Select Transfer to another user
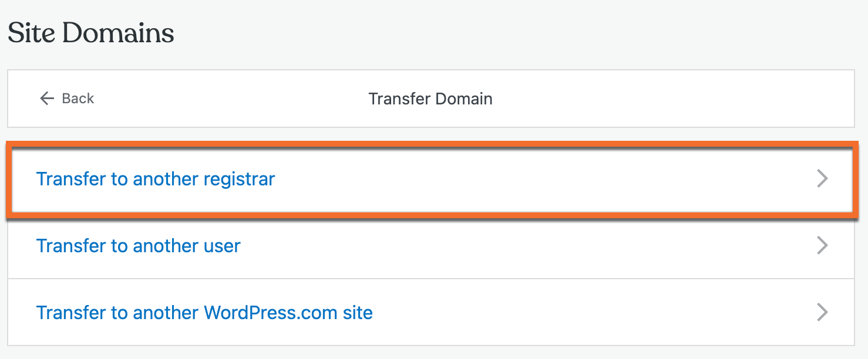The image size is (868, 359). click(139, 245)
